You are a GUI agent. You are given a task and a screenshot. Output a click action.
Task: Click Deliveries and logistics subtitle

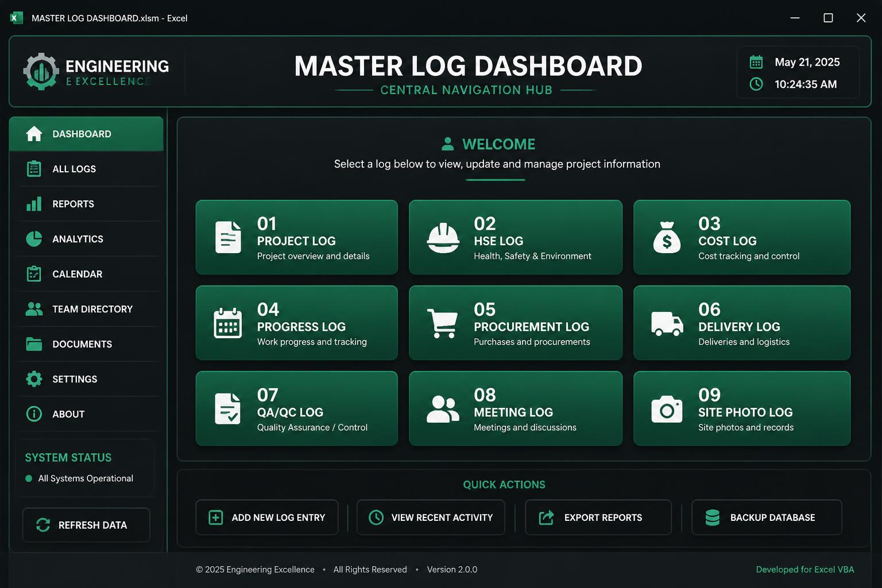pyautogui.click(x=744, y=342)
